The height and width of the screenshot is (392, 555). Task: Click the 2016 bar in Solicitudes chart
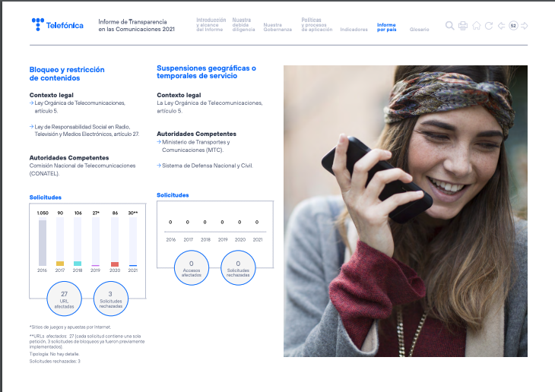pos(43,242)
